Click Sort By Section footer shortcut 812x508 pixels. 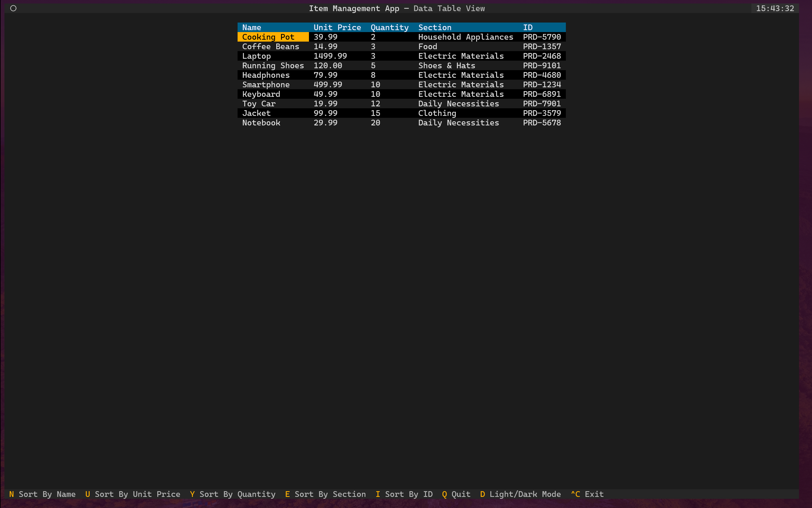click(325, 494)
